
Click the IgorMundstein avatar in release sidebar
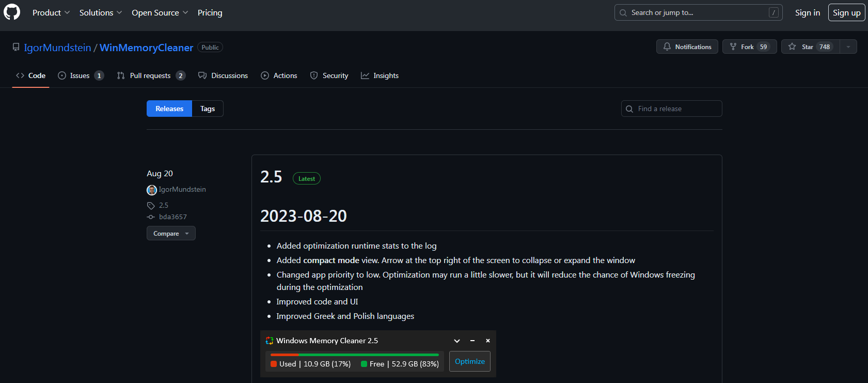pos(152,190)
